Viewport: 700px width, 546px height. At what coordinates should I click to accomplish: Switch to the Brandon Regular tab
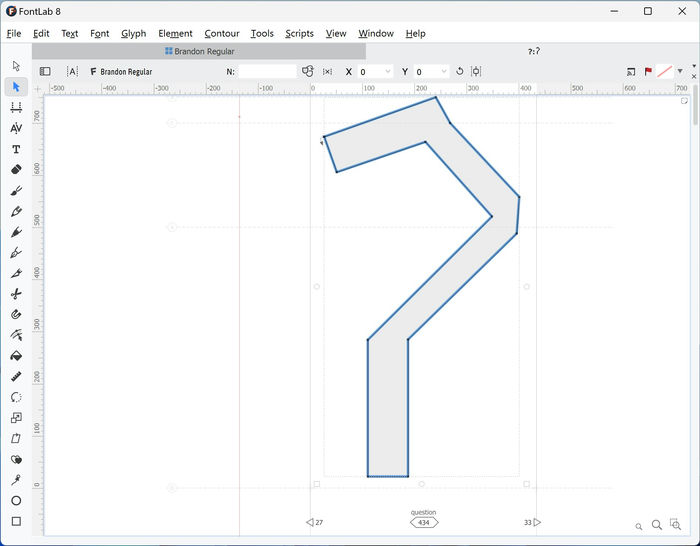(199, 51)
